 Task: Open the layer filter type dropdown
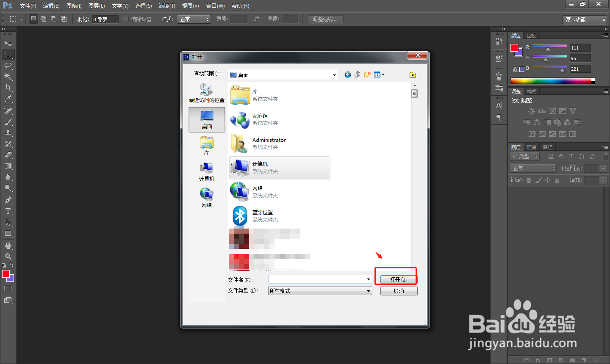[x=525, y=156]
